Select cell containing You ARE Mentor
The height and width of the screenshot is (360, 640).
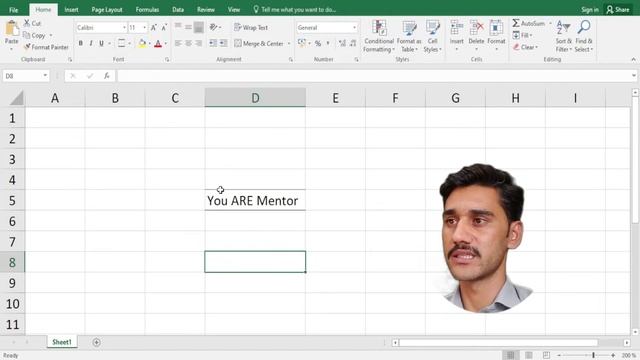(x=255, y=200)
